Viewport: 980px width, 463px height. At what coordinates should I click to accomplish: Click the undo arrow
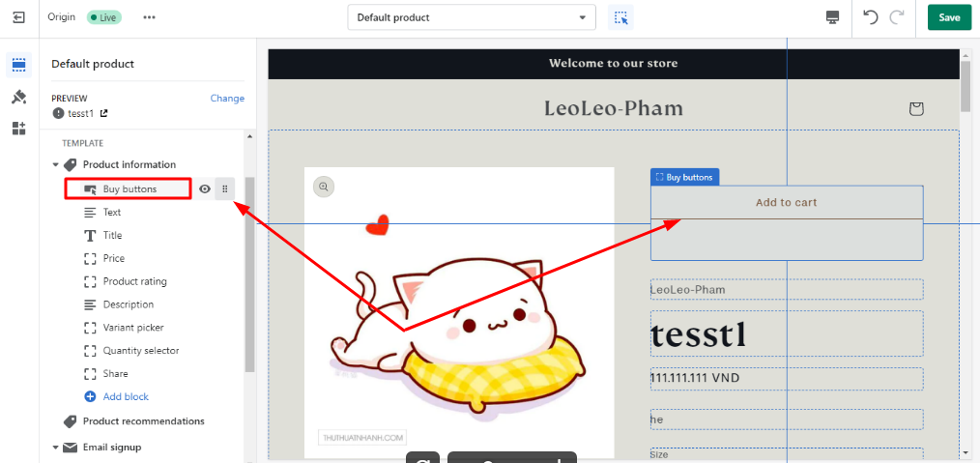[x=870, y=16]
